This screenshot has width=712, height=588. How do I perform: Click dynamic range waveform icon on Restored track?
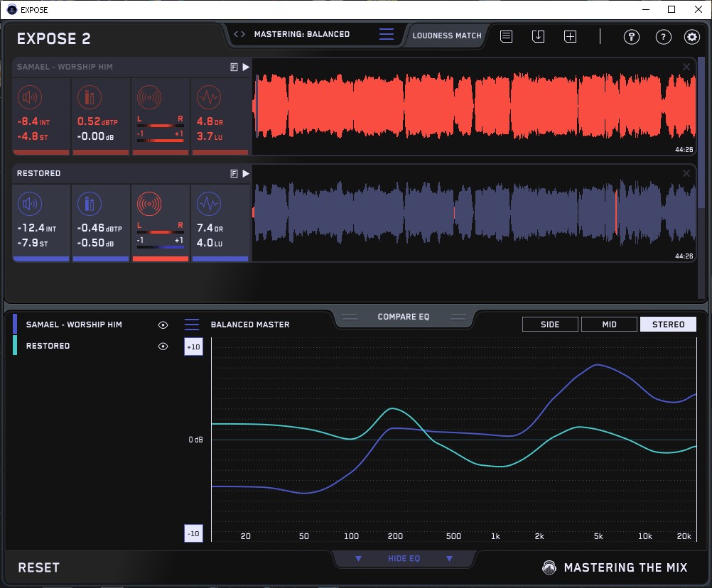click(209, 205)
